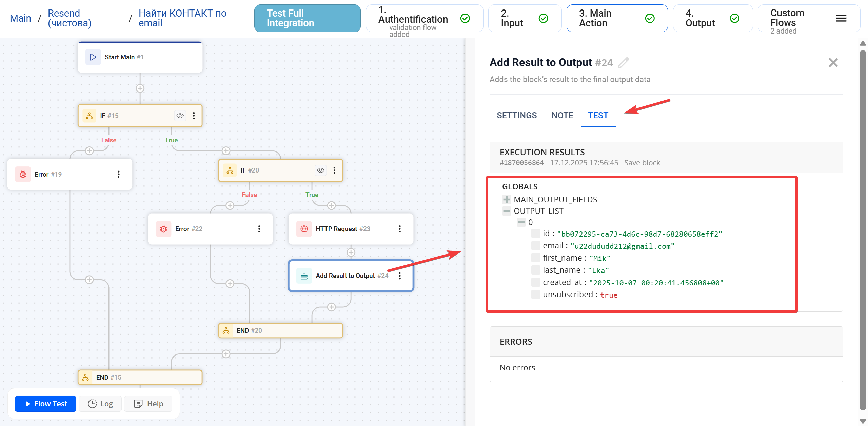Expand MAIN_OUTPUT_FIELDS in Globals
The width and height of the screenshot is (868, 426).
point(506,199)
